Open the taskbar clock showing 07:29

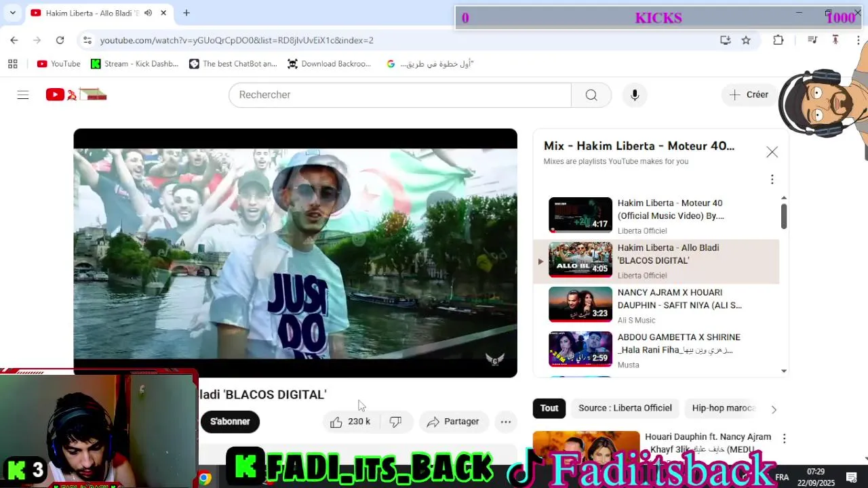coord(816,476)
